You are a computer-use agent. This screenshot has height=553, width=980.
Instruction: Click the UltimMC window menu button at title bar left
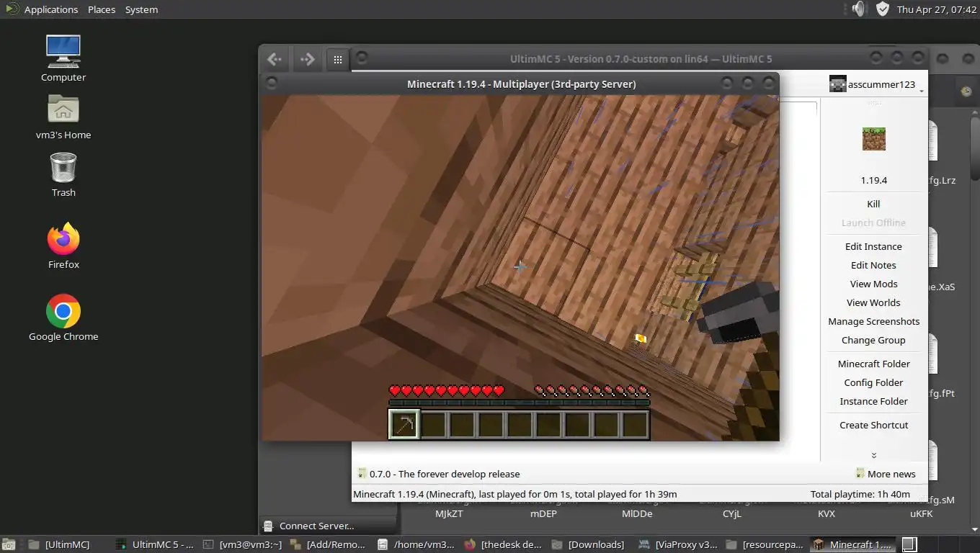coord(362,58)
